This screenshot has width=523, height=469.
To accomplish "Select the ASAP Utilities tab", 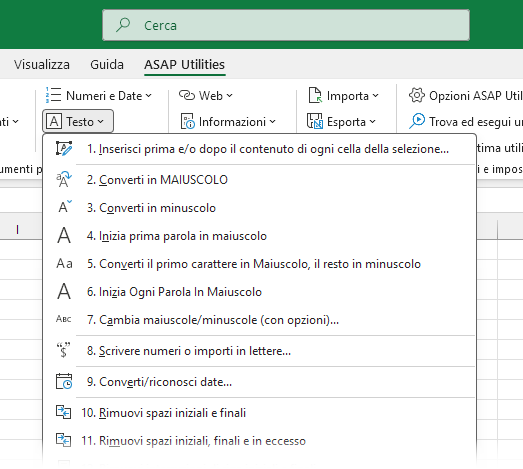I will 184,64.
